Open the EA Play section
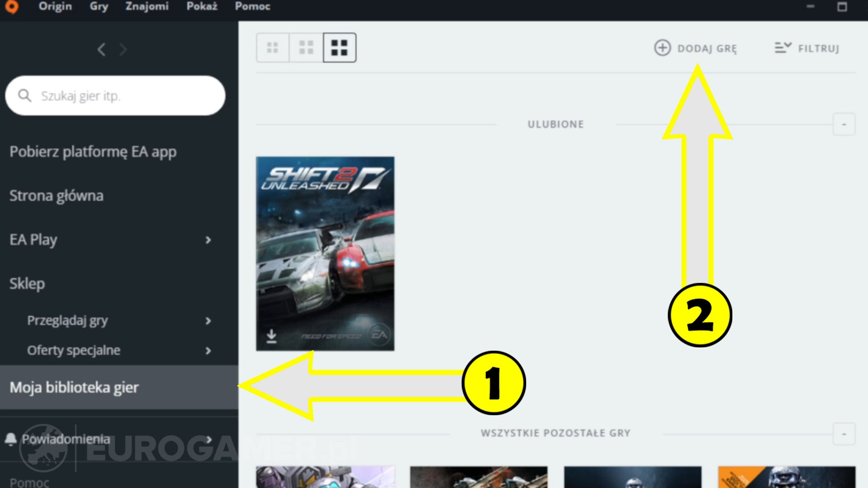The width and height of the screenshot is (868, 488). pyautogui.click(x=33, y=239)
